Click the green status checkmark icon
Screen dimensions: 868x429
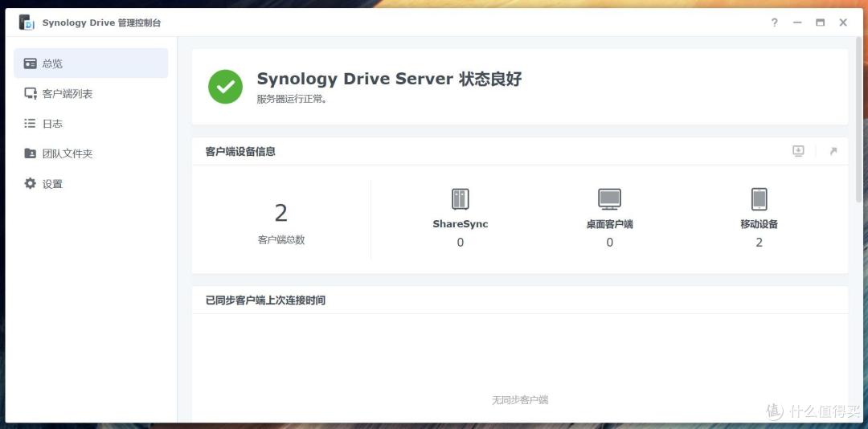click(x=225, y=86)
